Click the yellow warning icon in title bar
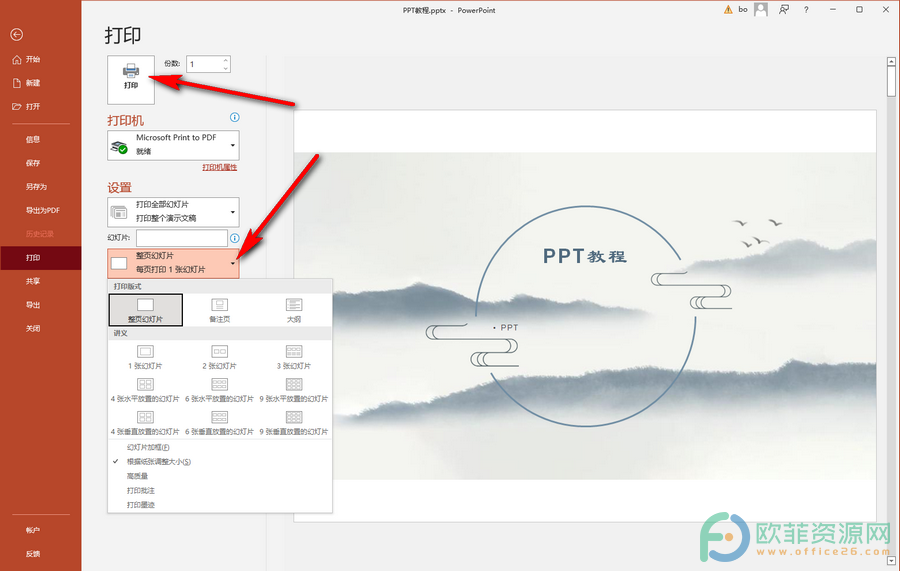 728,10
